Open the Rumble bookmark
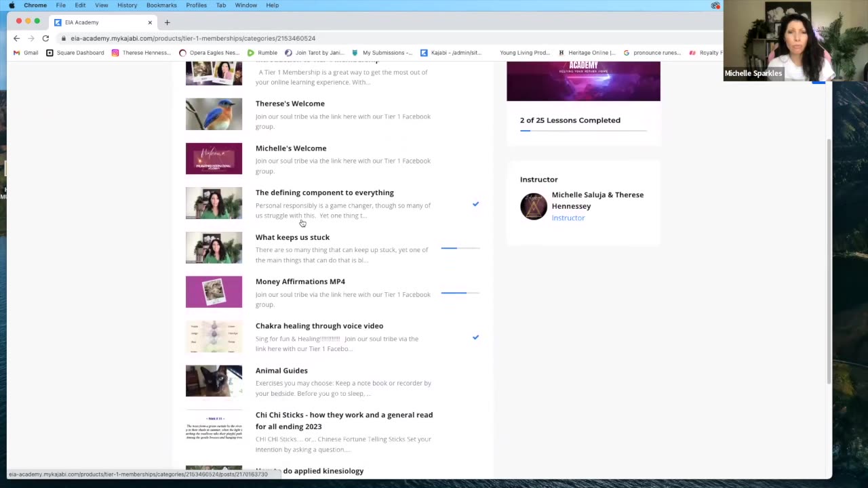Image resolution: width=868 pixels, height=488 pixels. point(262,53)
